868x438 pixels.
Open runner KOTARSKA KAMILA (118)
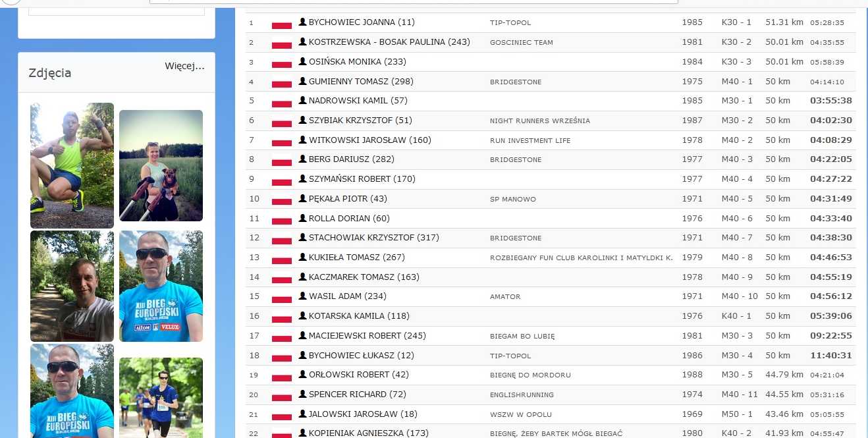(359, 316)
